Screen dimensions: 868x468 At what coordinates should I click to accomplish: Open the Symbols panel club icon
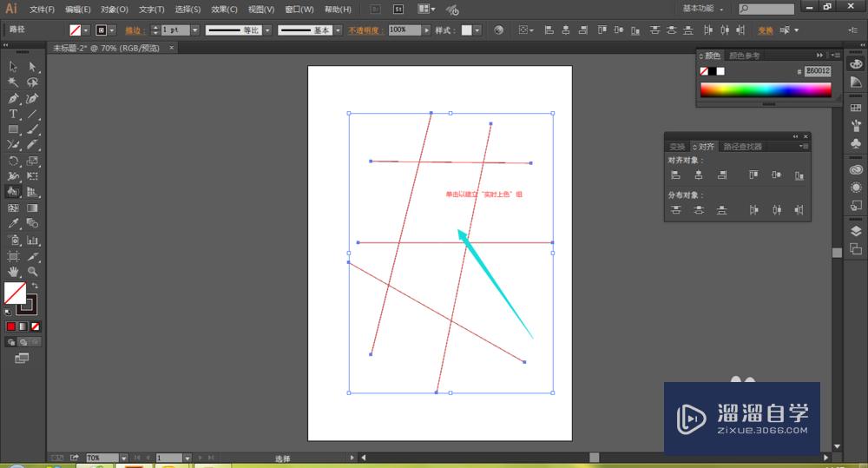click(x=856, y=143)
